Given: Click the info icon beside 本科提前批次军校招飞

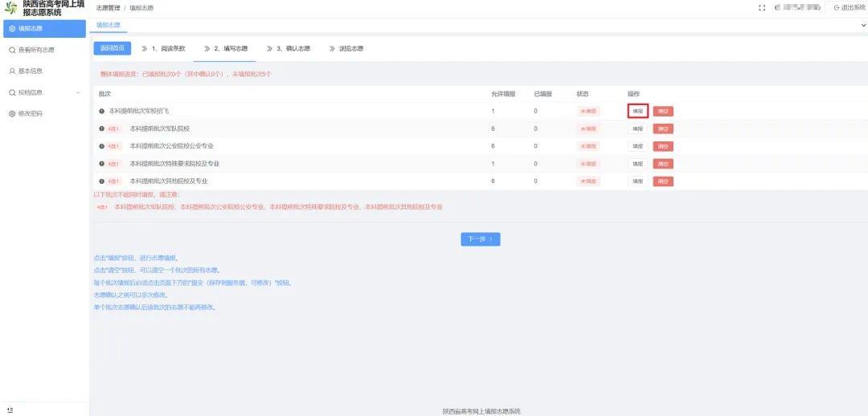Looking at the screenshot, I should click(102, 111).
